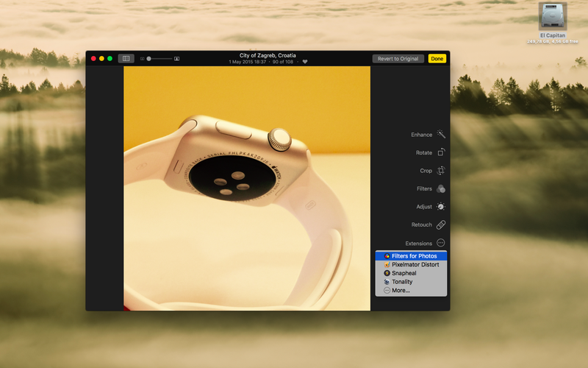Open the Adjust dial icon
This screenshot has width=588, height=368.
[x=441, y=207]
